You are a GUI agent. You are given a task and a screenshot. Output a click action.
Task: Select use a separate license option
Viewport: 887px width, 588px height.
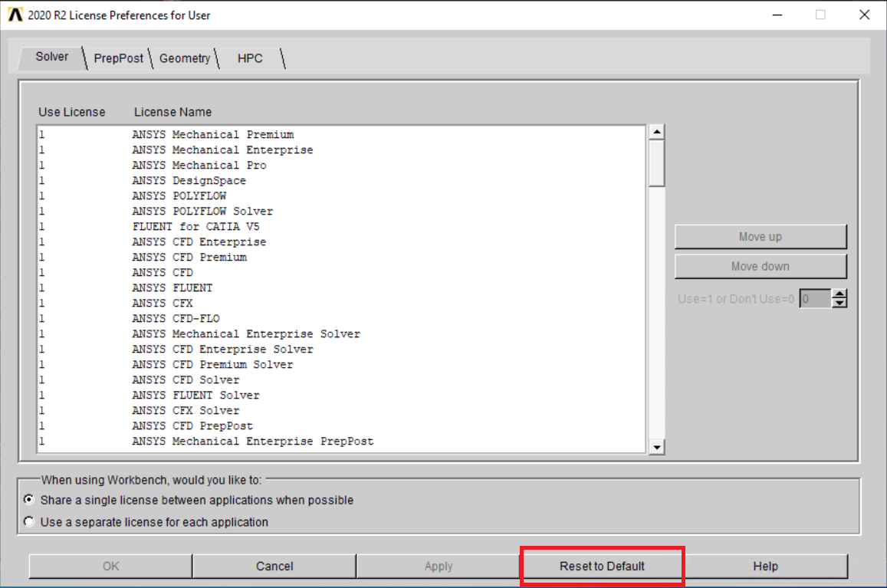pos(146,522)
